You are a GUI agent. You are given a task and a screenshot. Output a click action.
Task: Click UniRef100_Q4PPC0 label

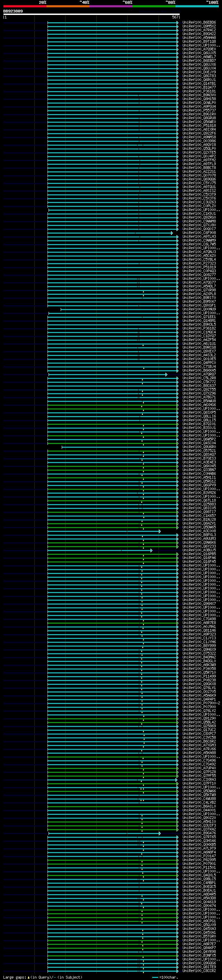pyautogui.click(x=199, y=363)
